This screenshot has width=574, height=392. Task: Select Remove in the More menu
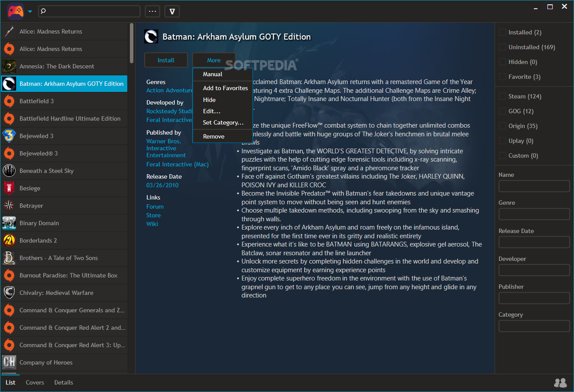[x=222, y=136]
